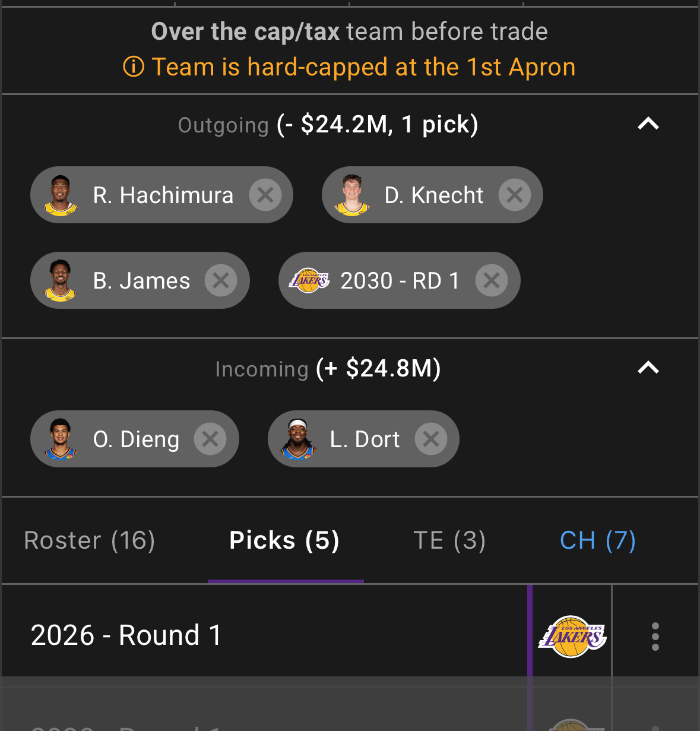This screenshot has width=700, height=731.
Task: Select the Picks (5) tab
Action: [x=284, y=540]
